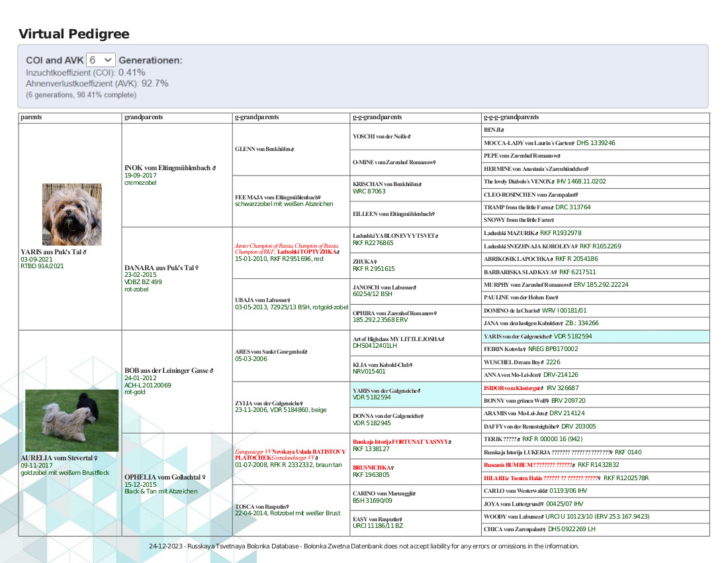The height and width of the screenshot is (563, 728).
Task: Select TOSCA von Rasputin entry
Action: coord(262,506)
